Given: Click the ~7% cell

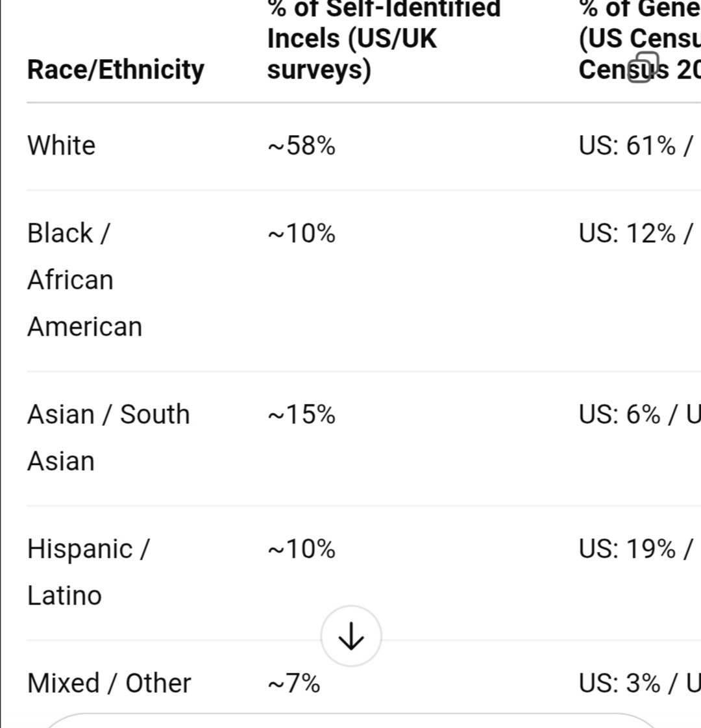Looking at the screenshot, I should point(294,683).
